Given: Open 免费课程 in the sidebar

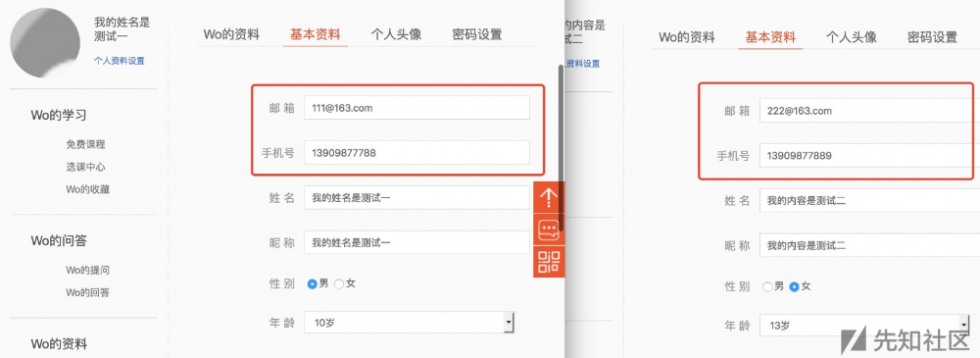Looking at the screenshot, I should coord(85,144).
